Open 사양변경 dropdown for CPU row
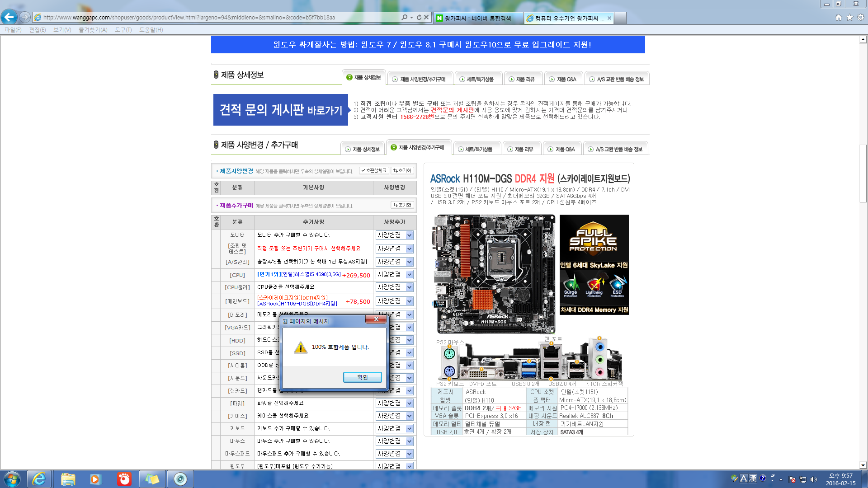The height and width of the screenshot is (488, 868). [x=395, y=274]
